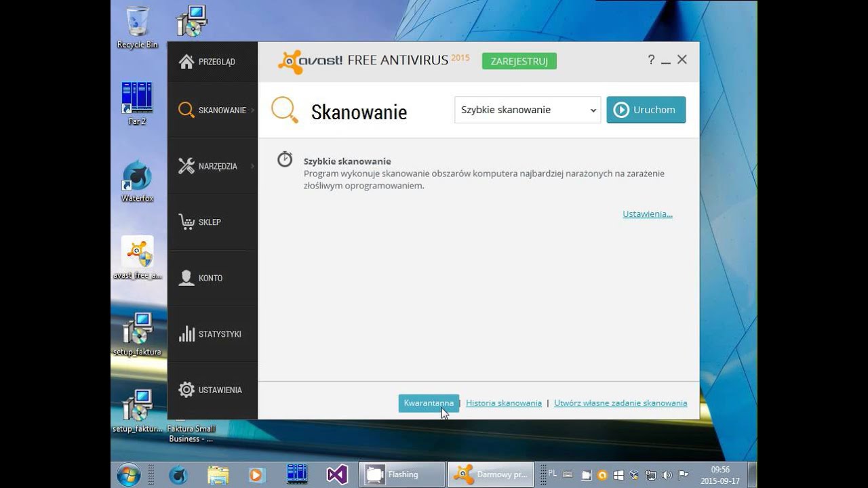
Task: Open the Historia skanowania link
Action: tap(504, 403)
